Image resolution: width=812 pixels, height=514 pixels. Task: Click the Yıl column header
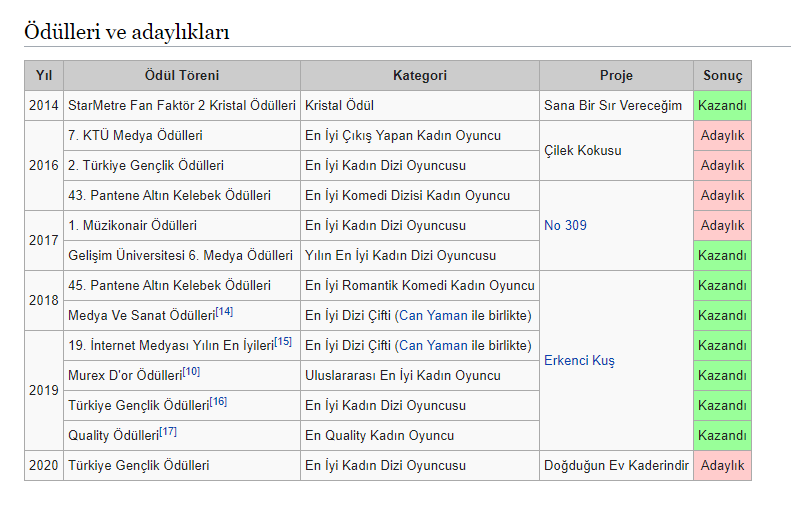(x=44, y=76)
